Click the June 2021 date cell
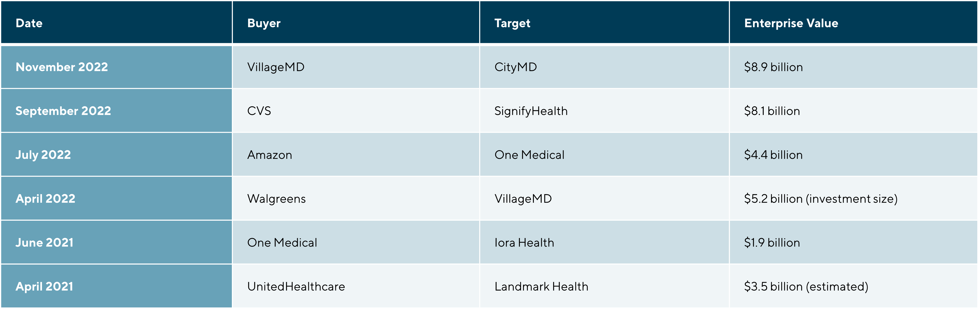Screen dimensions: 980x309 [44, 242]
